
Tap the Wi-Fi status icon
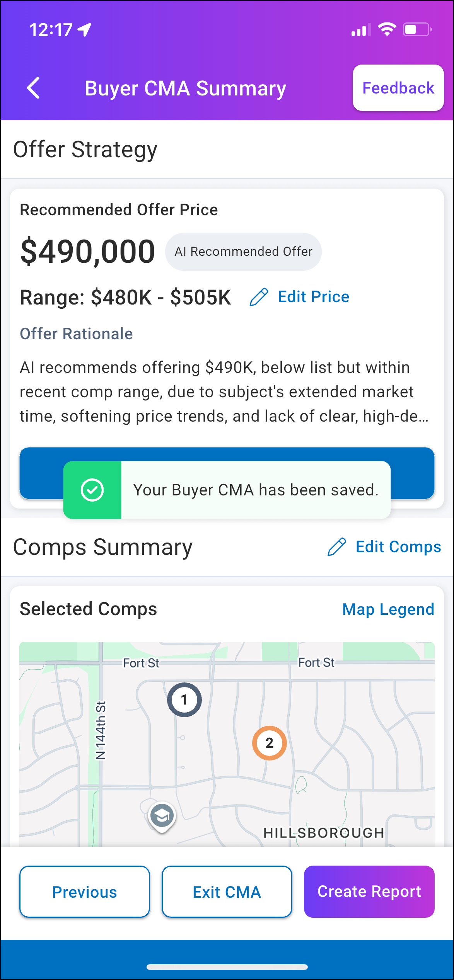(x=387, y=29)
